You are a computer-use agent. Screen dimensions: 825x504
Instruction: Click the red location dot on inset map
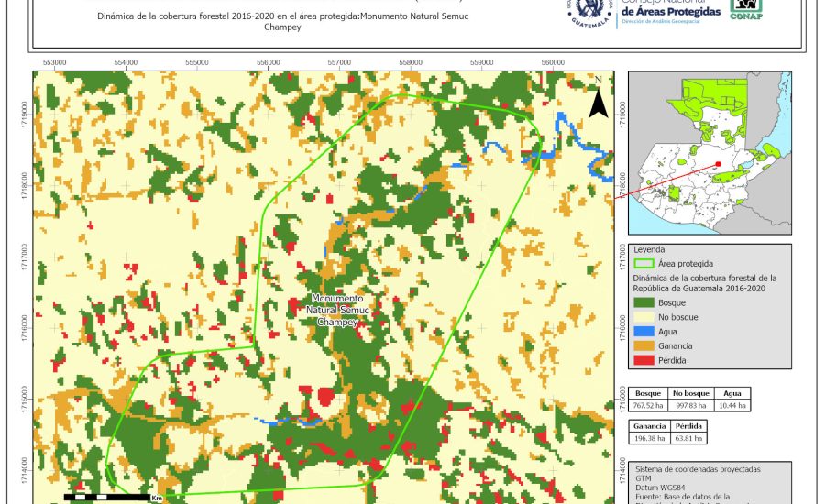point(718,165)
